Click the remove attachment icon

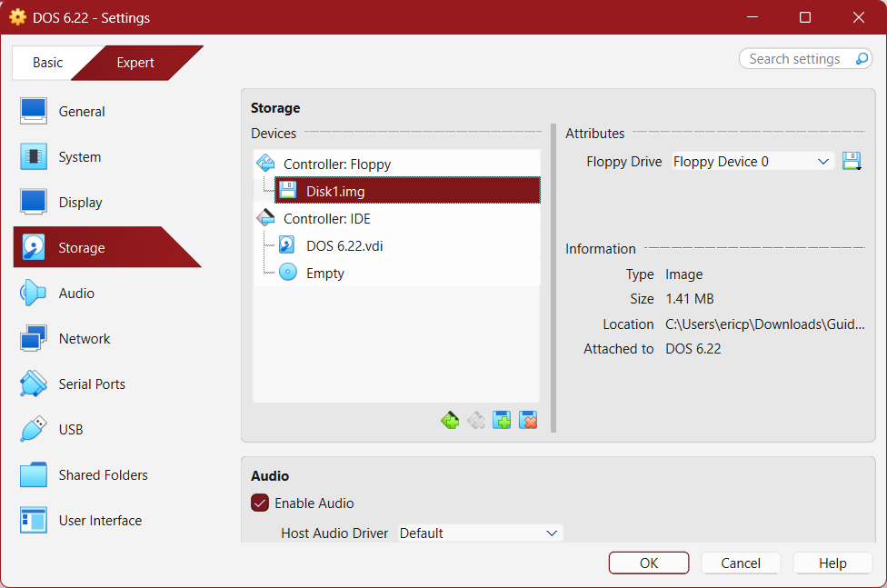528,420
